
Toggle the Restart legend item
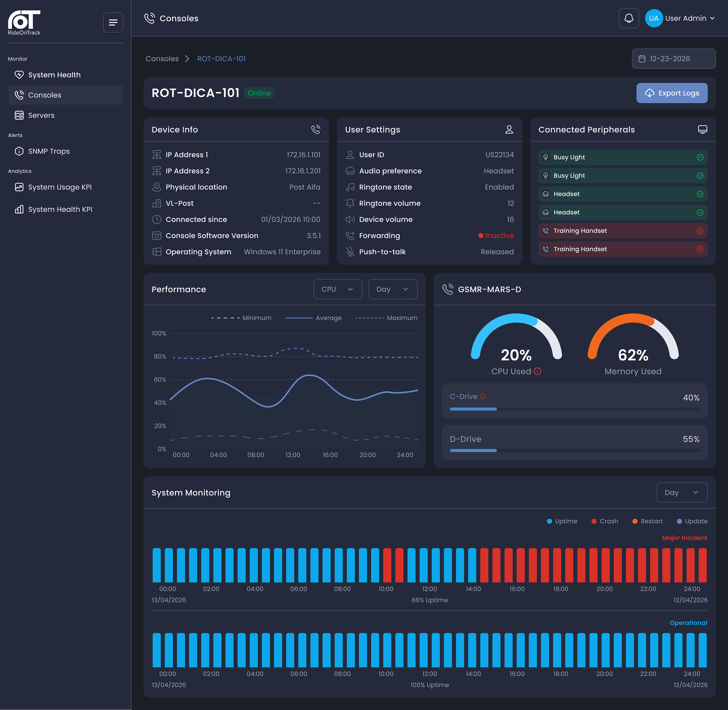click(648, 521)
